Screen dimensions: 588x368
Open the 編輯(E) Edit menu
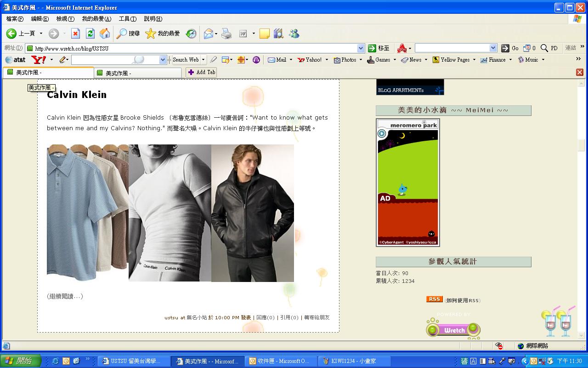click(x=40, y=19)
